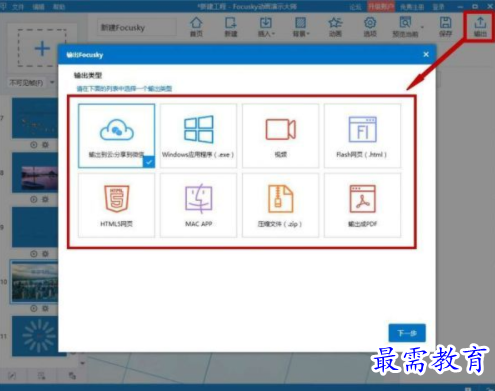Open the 背景 (Background) toolbar dropdown

(301, 27)
